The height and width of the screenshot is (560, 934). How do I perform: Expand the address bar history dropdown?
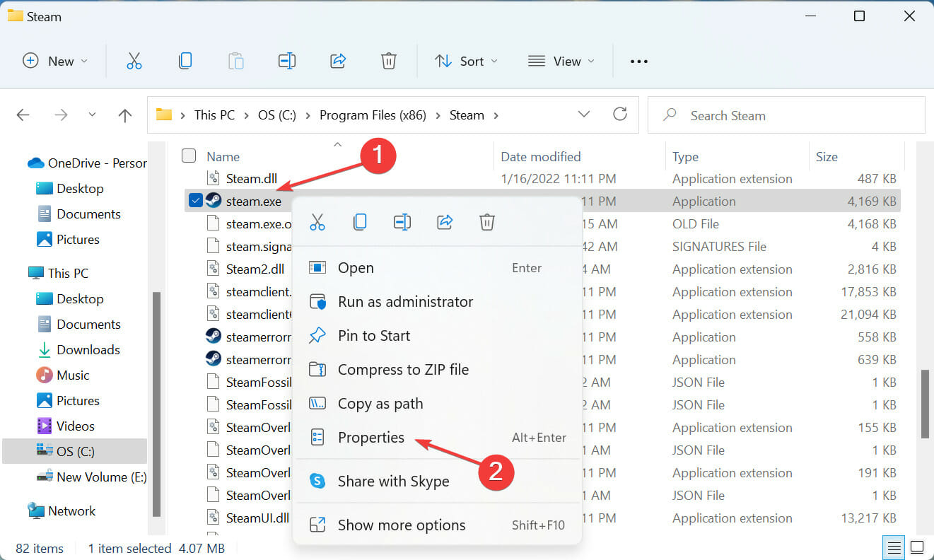[584, 115]
